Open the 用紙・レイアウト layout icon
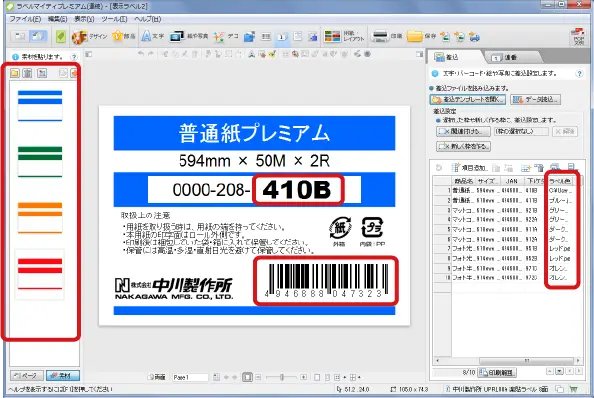The height and width of the screenshot is (398, 594). pos(332,36)
